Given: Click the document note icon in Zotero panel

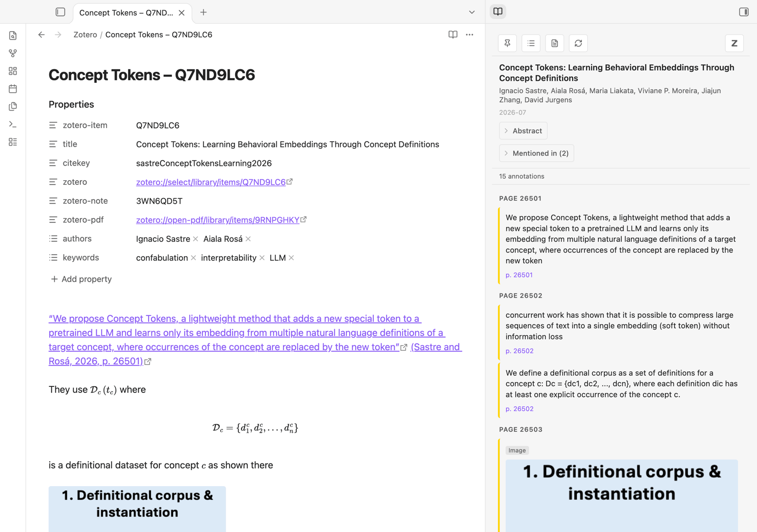Looking at the screenshot, I should (555, 43).
